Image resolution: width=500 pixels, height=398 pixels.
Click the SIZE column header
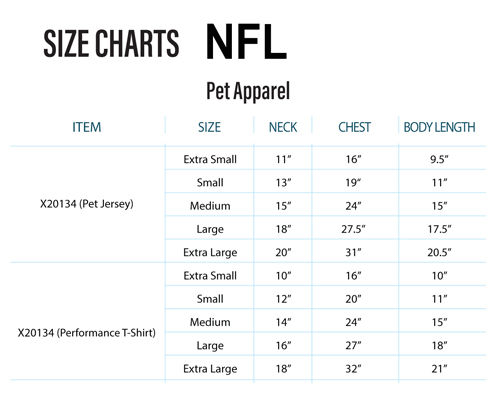209,127
